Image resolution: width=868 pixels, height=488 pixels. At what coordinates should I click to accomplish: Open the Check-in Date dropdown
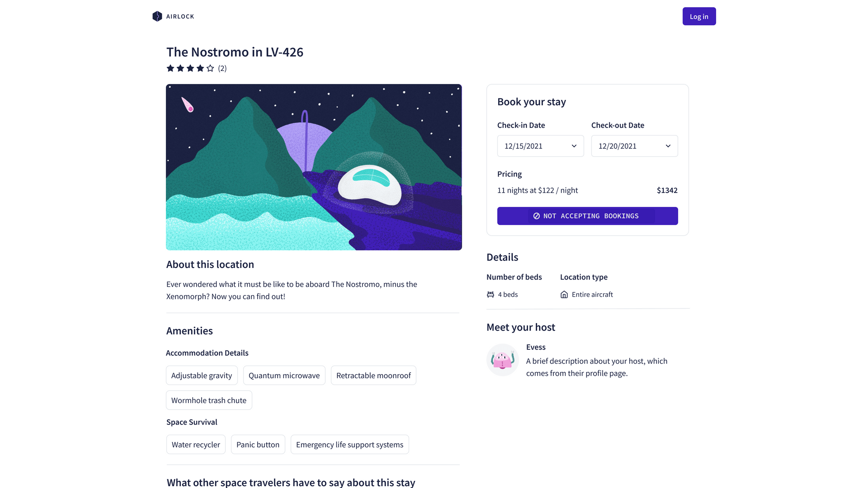tap(540, 146)
